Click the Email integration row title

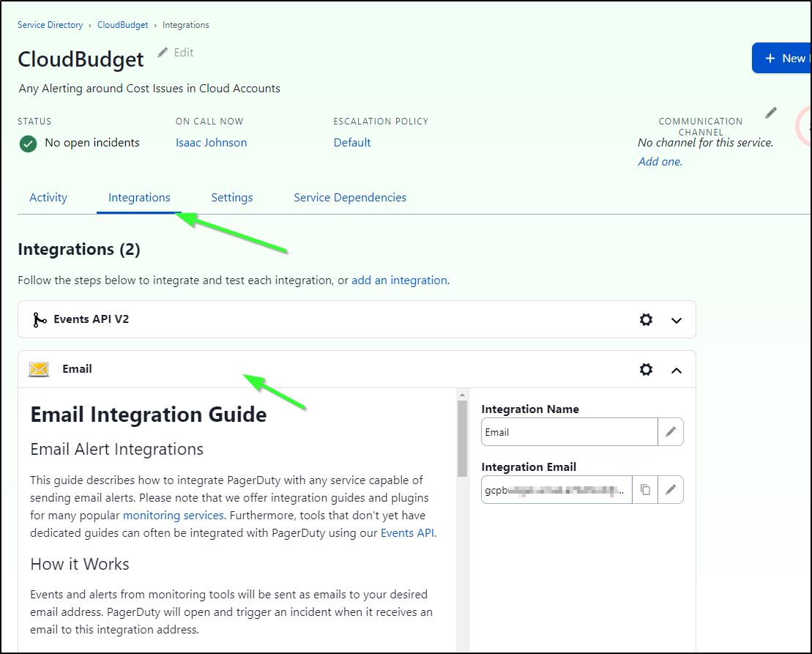(x=77, y=369)
